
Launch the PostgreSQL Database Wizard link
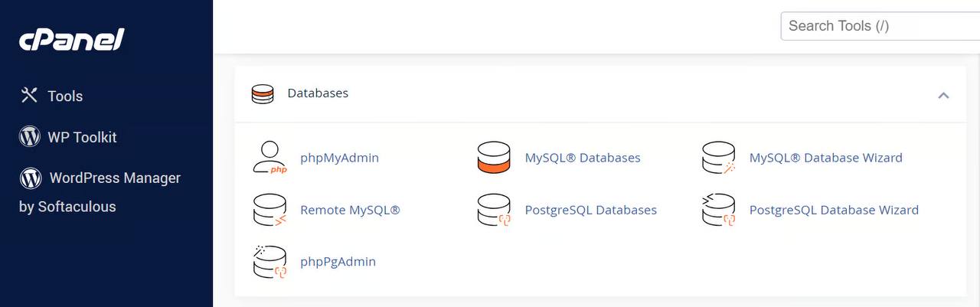(x=834, y=210)
